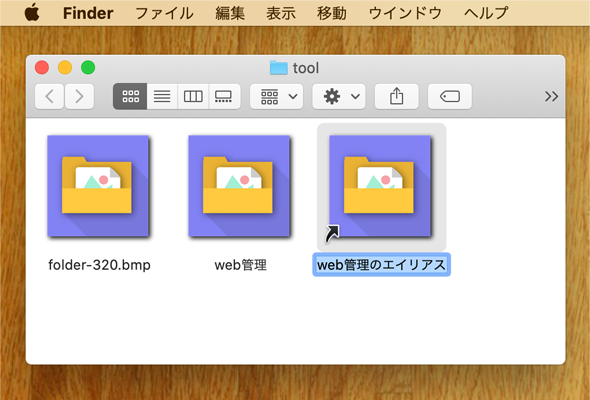Click the web管理 folder name label
The image size is (590, 400).
(240, 265)
